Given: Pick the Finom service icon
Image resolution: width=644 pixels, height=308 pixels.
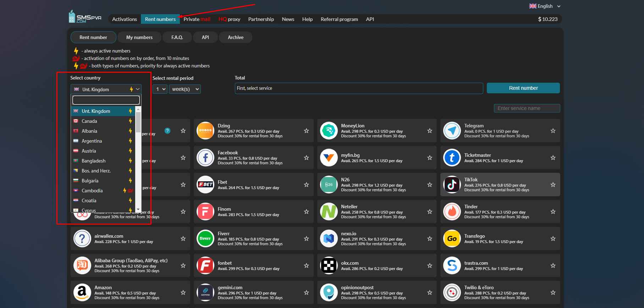Looking at the screenshot, I should pos(205,211).
